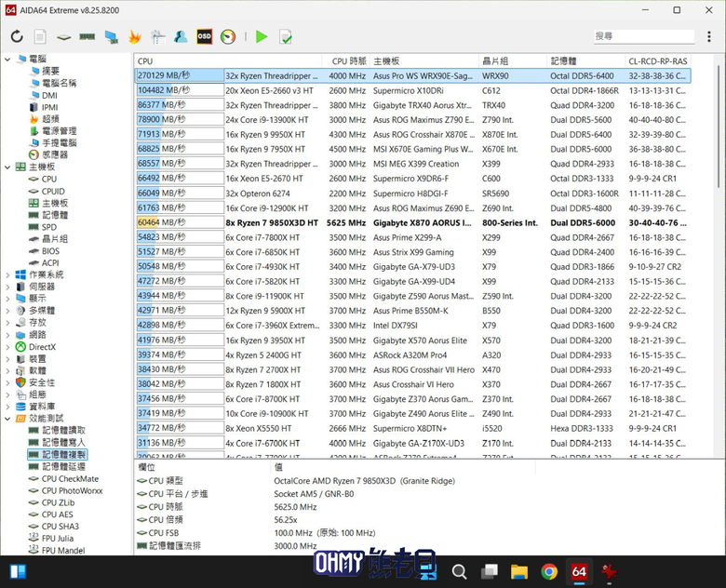
Task: Select the 270129 MB/秒 result row
Action: tap(412, 76)
